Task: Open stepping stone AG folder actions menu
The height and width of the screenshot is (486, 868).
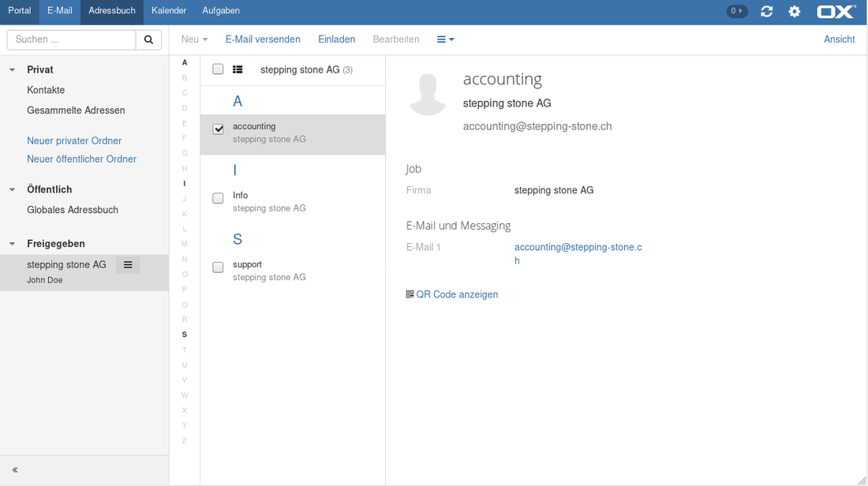Action: pyautogui.click(x=128, y=265)
